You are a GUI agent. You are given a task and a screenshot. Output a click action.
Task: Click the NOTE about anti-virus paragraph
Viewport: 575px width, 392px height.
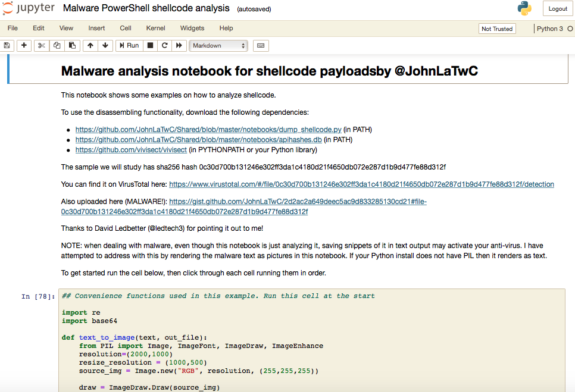tap(304, 250)
